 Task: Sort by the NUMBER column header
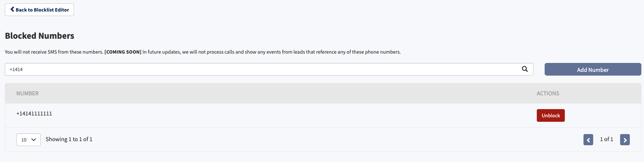click(28, 93)
